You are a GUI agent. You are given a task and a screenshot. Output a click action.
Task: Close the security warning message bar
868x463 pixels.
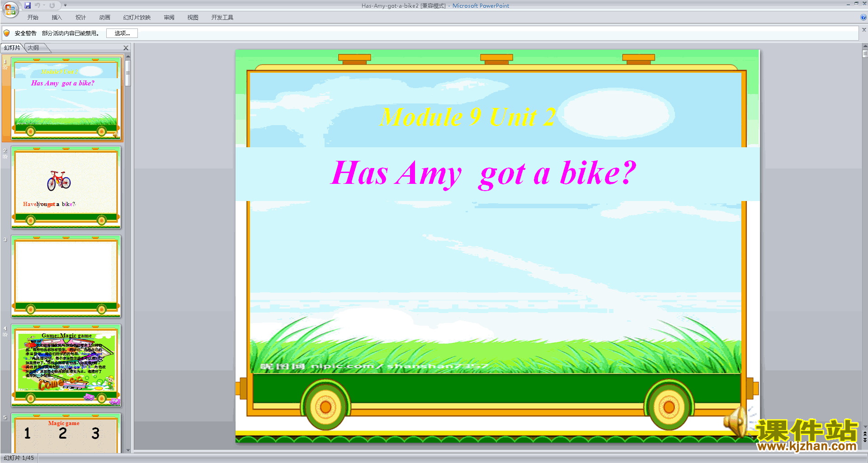coord(864,30)
